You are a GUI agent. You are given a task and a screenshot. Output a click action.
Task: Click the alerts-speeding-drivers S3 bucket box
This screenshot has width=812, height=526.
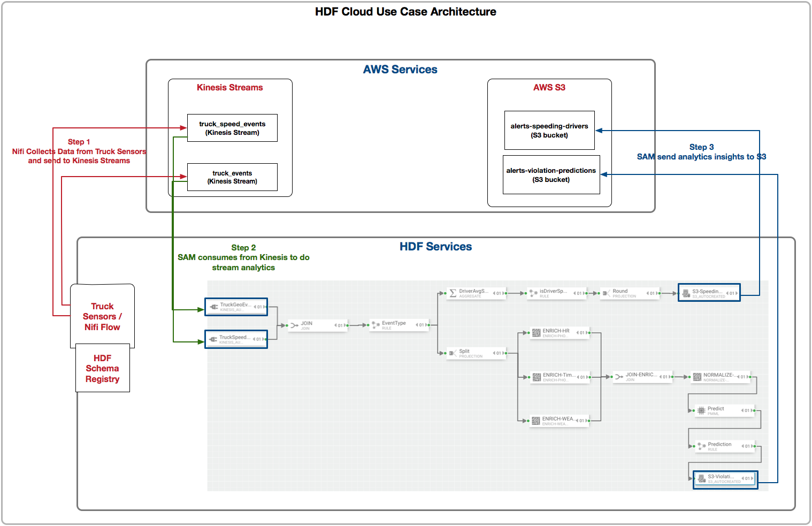coord(549,131)
